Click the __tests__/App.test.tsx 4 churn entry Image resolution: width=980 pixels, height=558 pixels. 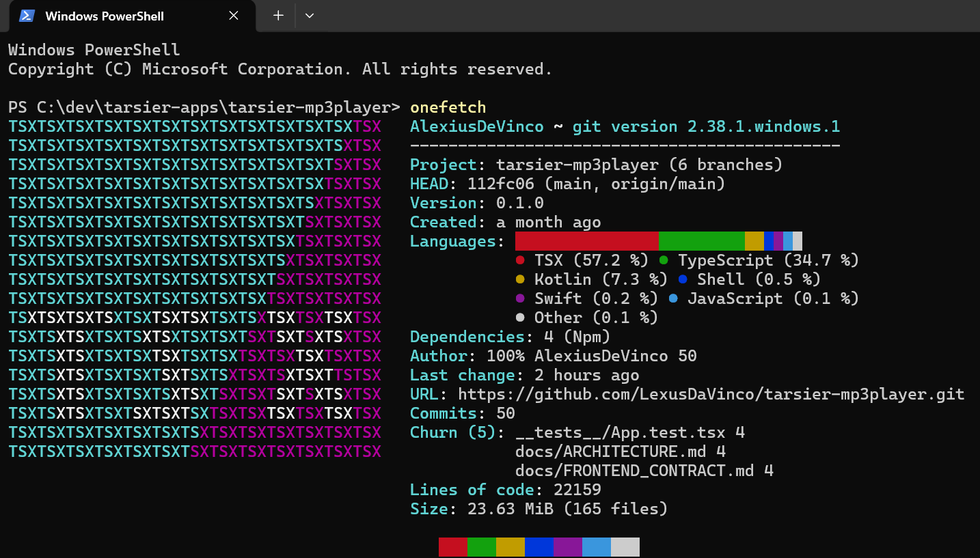[x=630, y=432]
